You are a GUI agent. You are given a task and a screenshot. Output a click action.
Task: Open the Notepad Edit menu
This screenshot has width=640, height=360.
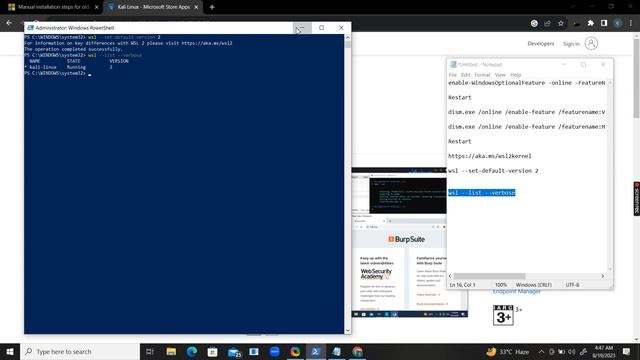(x=466, y=75)
